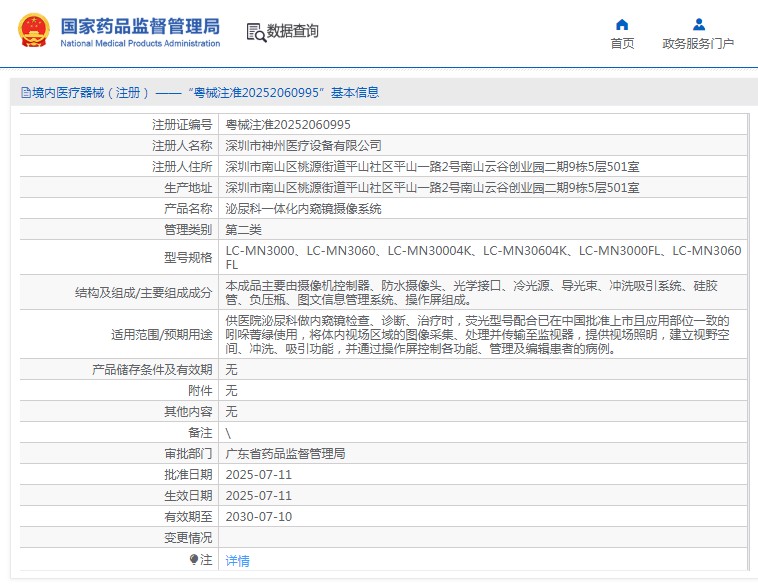Viewport: 758px width, 586px height.
Task: Open the 数据查询 text label
Action: tap(293, 32)
